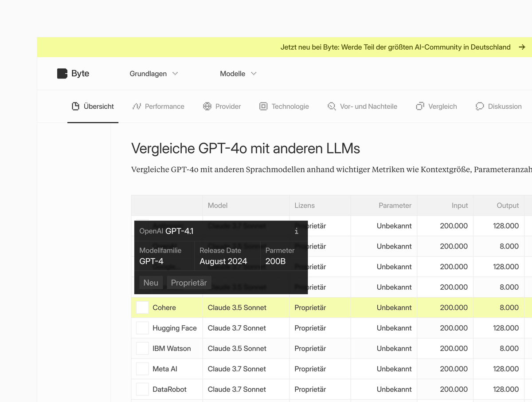Open the Vergleich tab
This screenshot has width=532, height=402.
pos(436,106)
